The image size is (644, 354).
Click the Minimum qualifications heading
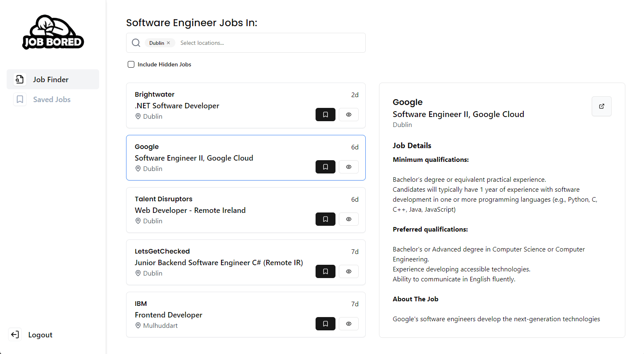431,159
